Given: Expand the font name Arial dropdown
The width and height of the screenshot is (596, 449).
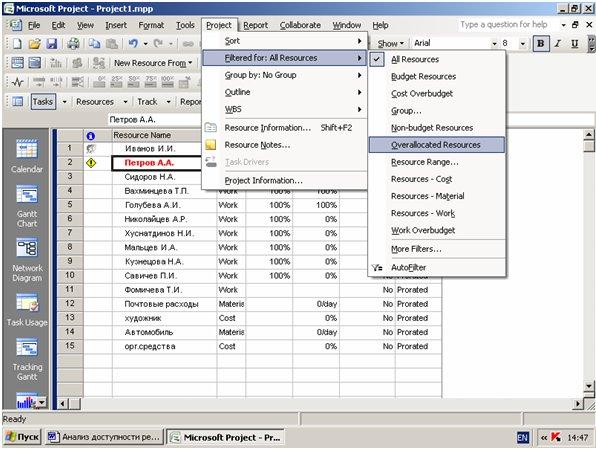Looking at the screenshot, I should click(x=494, y=44).
